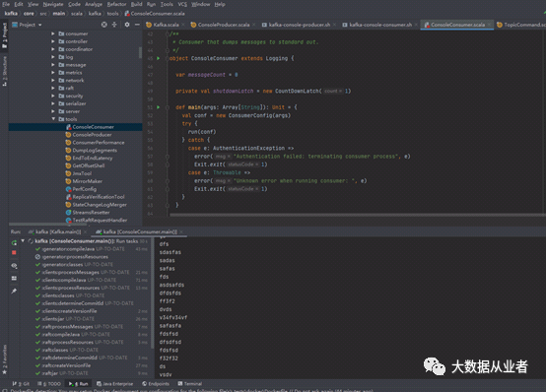Toggle the Project side tool button

click(x=5, y=35)
